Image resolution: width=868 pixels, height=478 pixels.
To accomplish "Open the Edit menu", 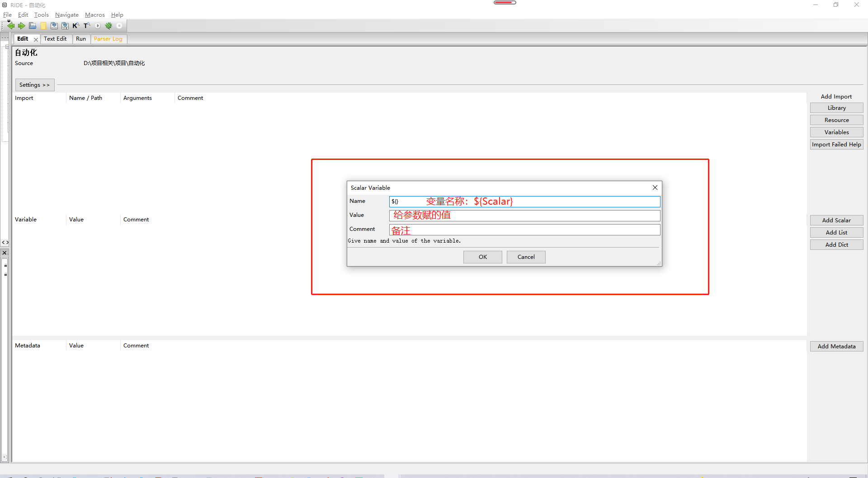I will tap(23, 15).
